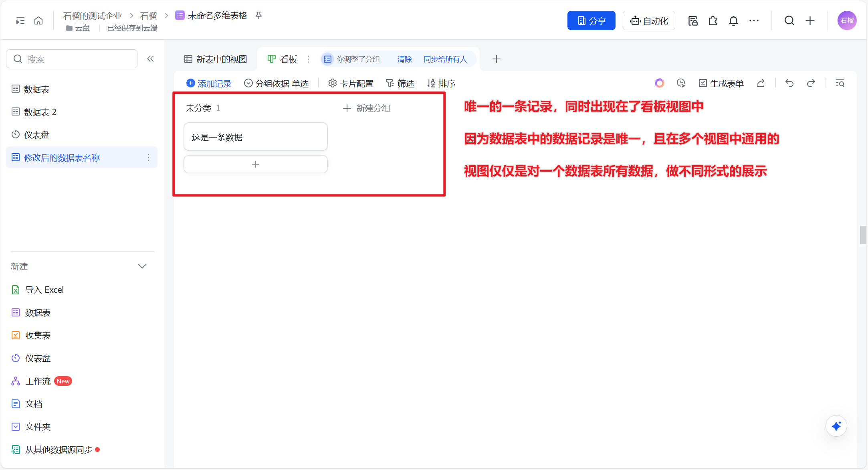This screenshot has width=868, height=470.
Task: Click the 同步给所有人 link
Action: click(445, 59)
